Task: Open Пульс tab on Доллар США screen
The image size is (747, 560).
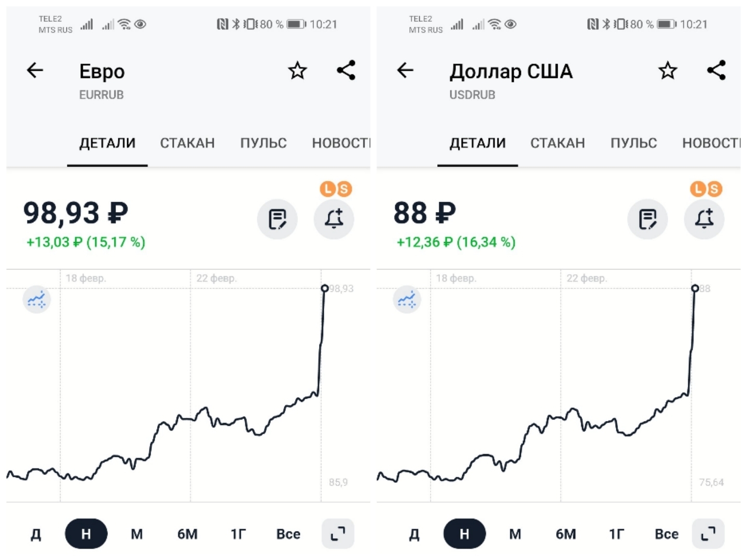Action: [x=633, y=143]
